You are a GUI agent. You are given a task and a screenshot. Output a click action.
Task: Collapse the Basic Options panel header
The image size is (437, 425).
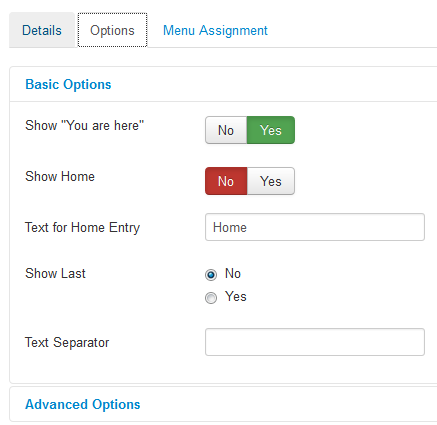[x=68, y=84]
